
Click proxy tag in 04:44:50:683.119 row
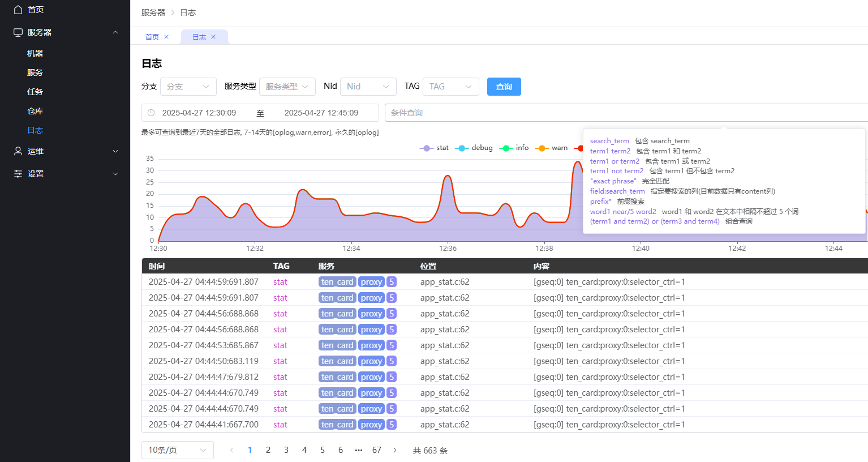(x=371, y=361)
